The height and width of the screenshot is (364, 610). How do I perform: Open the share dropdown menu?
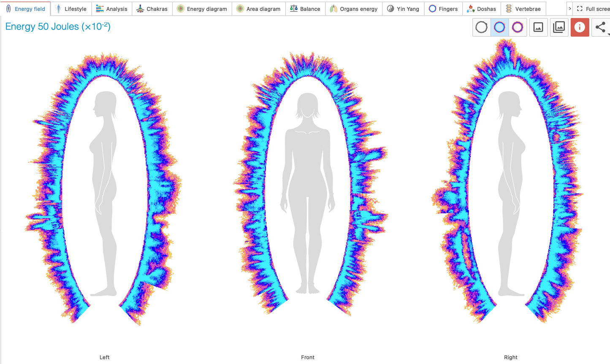[601, 27]
